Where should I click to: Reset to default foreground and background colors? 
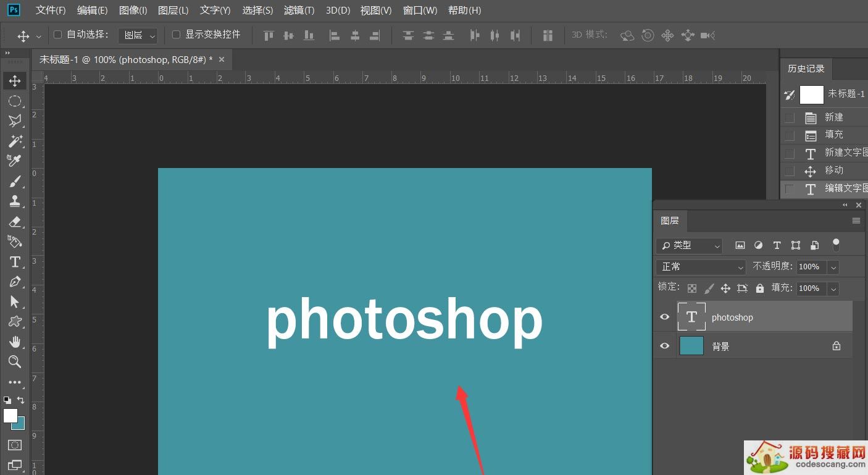tap(7, 400)
